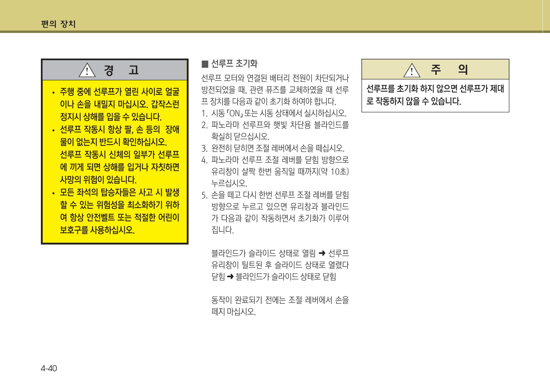The height and width of the screenshot is (392, 550).
Task: Click the line 누르십시오
Action: (x=229, y=183)
